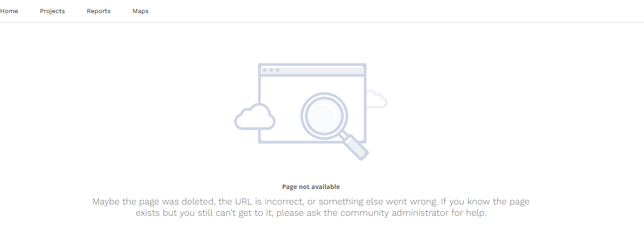This screenshot has height=241, width=644.
Task: Click the middle dot in illustrated window bar
Action: [271, 70]
